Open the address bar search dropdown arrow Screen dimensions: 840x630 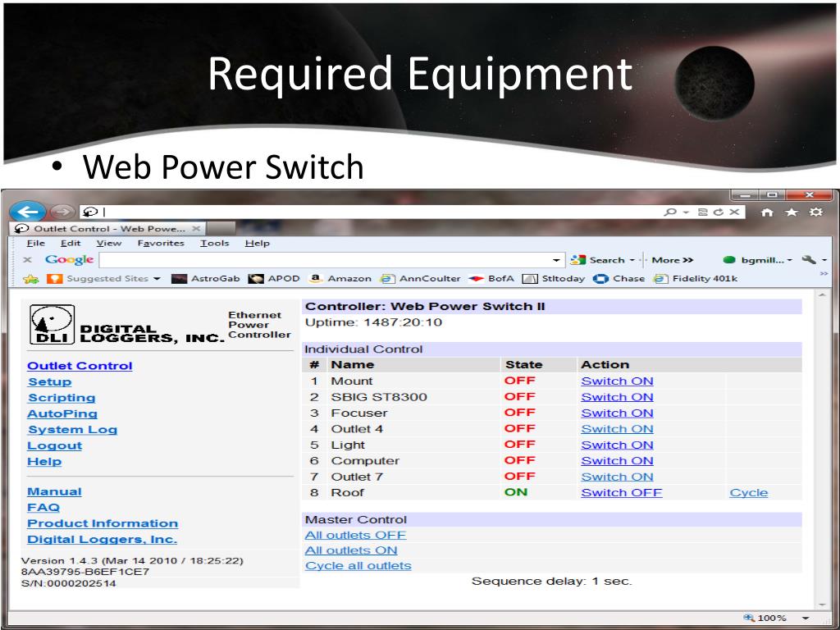click(685, 212)
